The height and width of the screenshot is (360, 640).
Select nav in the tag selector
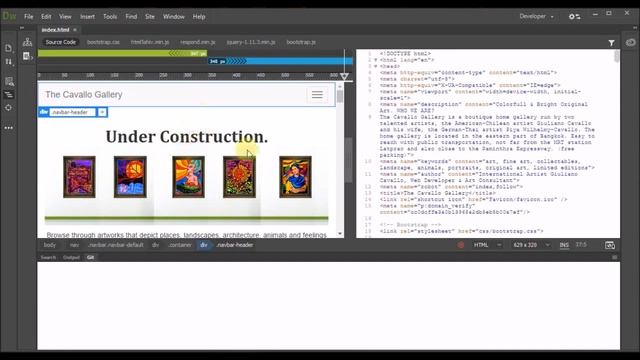74,245
